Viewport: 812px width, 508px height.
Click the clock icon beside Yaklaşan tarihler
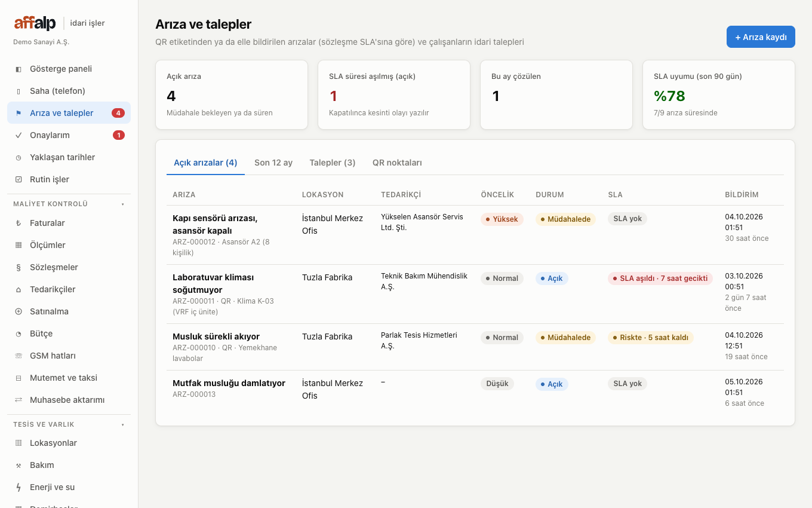click(x=19, y=157)
